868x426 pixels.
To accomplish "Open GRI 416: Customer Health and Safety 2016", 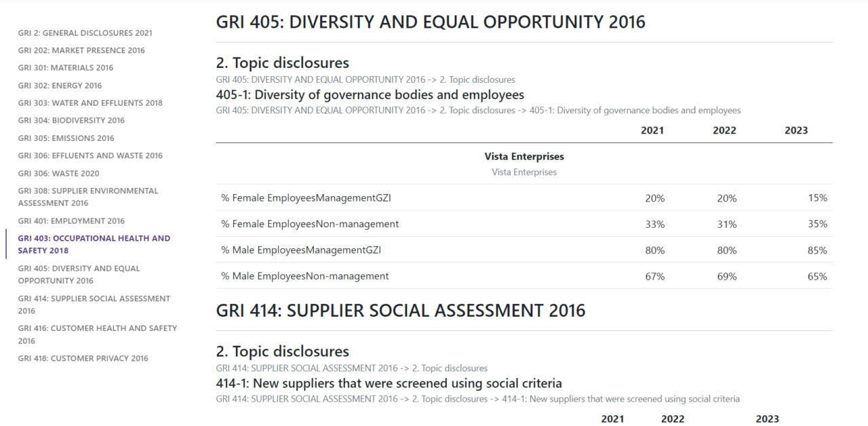I will (x=98, y=334).
